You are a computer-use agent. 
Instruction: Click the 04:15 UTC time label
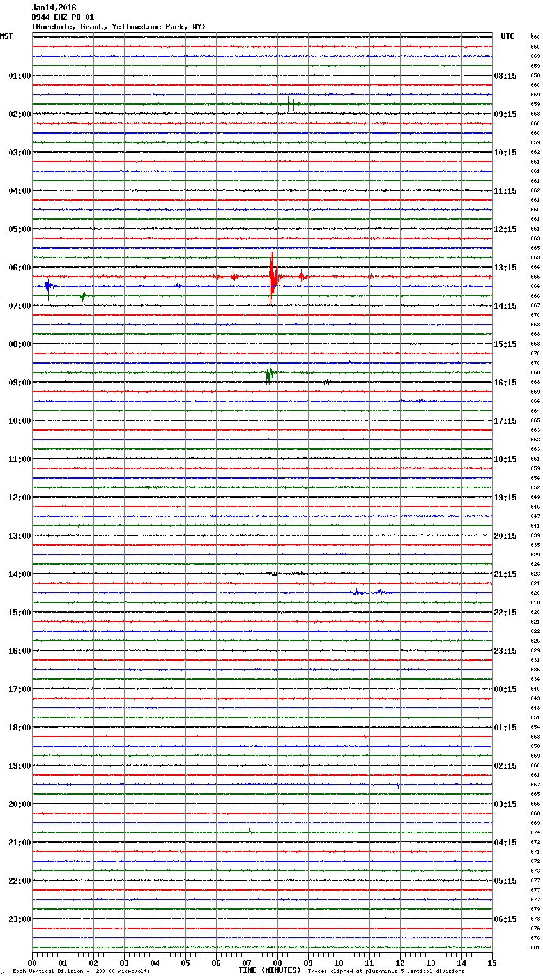point(505,843)
